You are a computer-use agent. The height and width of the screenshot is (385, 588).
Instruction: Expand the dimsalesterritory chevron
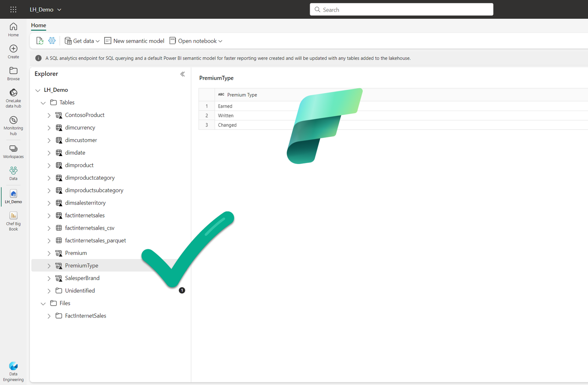pos(49,203)
